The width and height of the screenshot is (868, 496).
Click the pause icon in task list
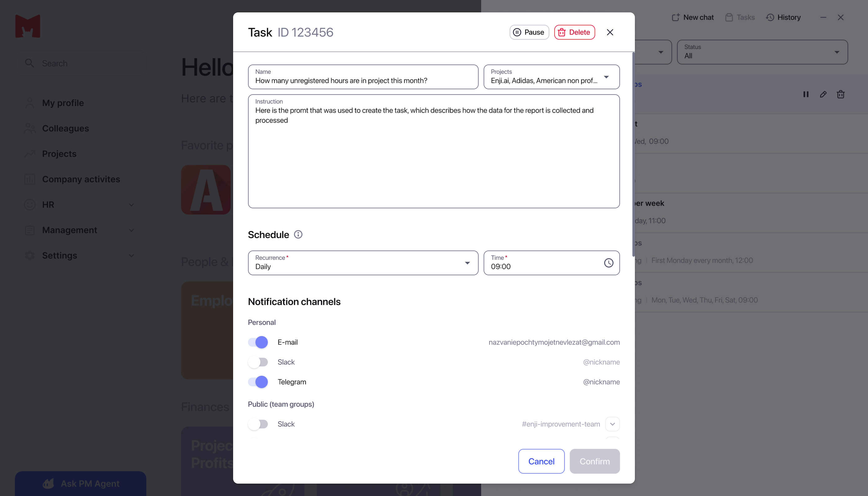click(x=806, y=94)
